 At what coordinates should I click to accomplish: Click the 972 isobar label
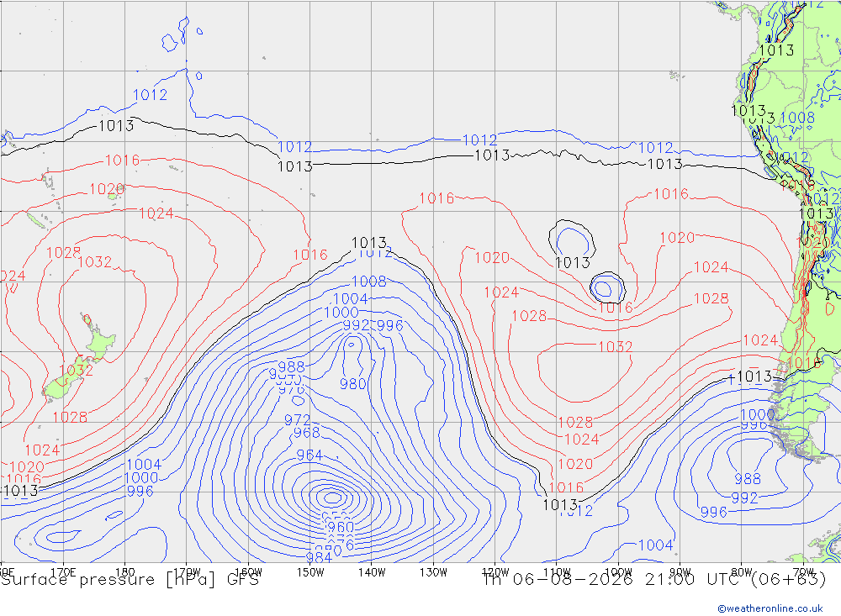tap(297, 420)
